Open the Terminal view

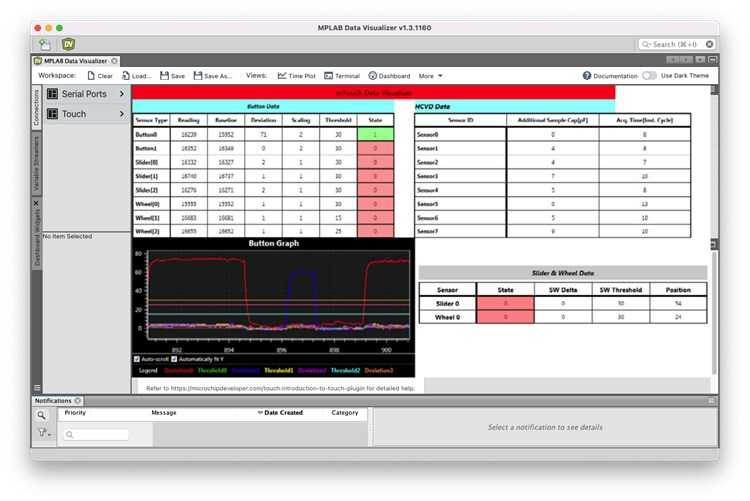(x=342, y=76)
